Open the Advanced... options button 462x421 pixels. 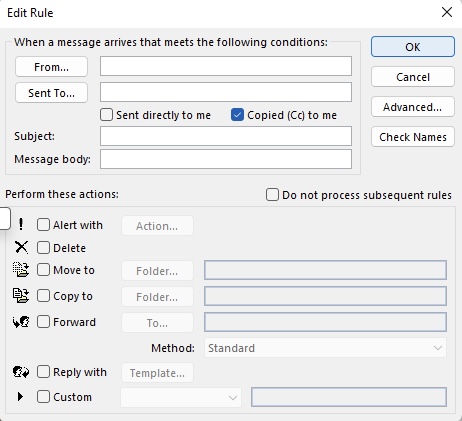coord(413,107)
